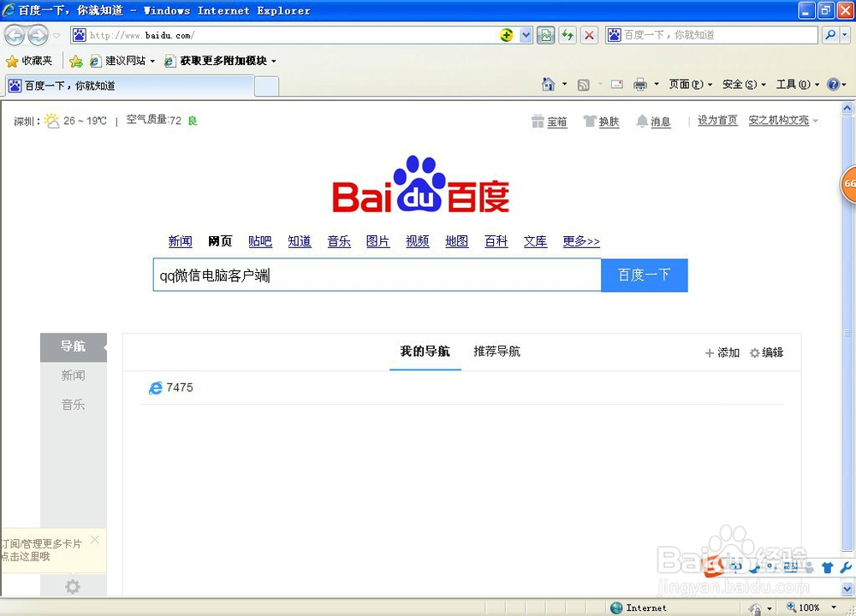Click 设为首页 to set homepage
The image size is (856, 616).
click(x=716, y=121)
